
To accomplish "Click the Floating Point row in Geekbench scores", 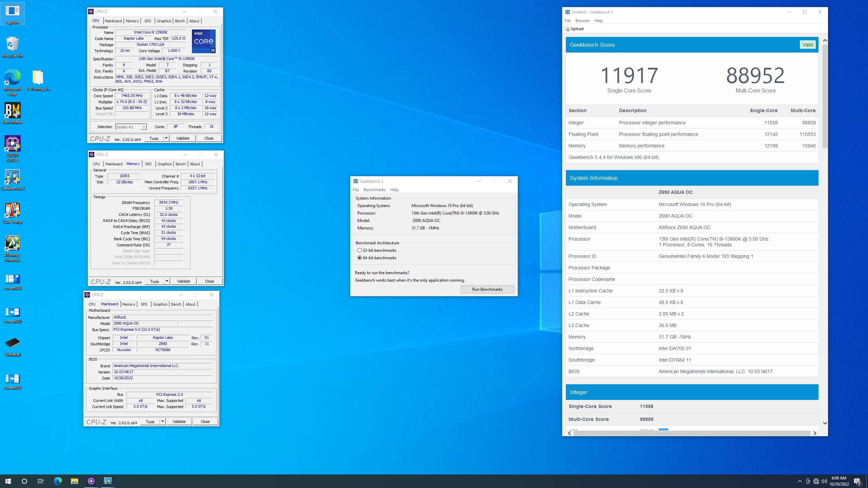I will [x=692, y=134].
